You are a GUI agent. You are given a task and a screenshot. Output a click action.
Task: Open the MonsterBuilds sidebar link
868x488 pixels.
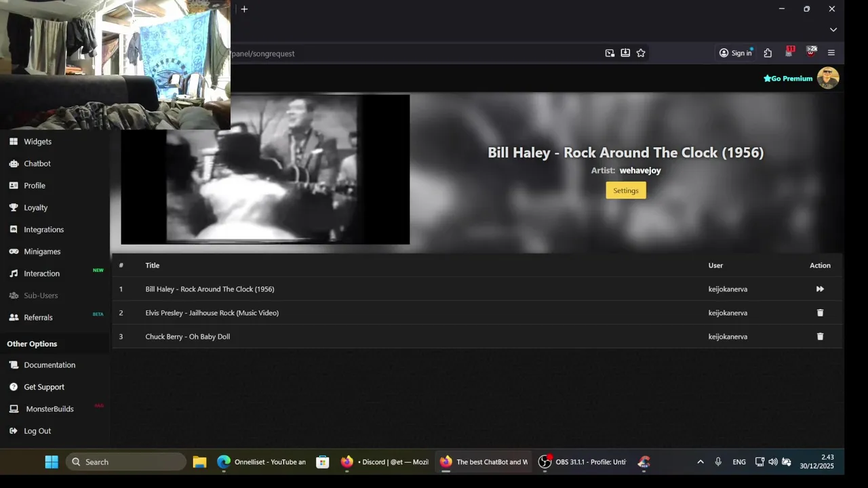coord(50,409)
